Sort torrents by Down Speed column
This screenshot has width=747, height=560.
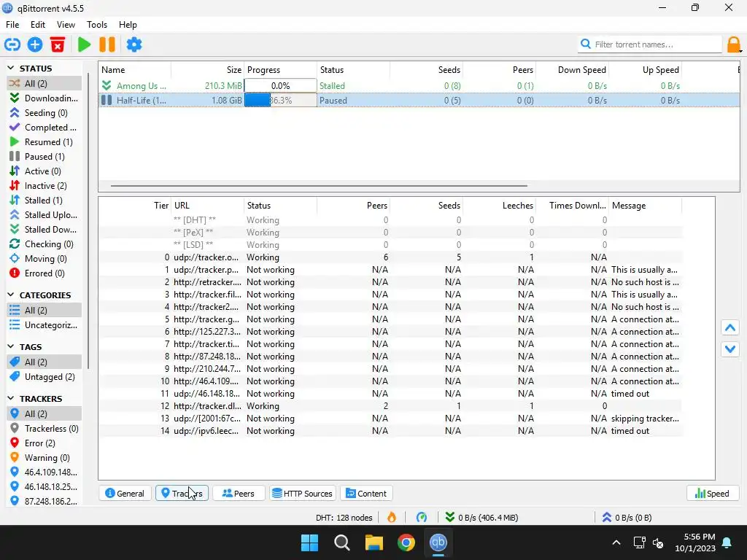pos(572,69)
